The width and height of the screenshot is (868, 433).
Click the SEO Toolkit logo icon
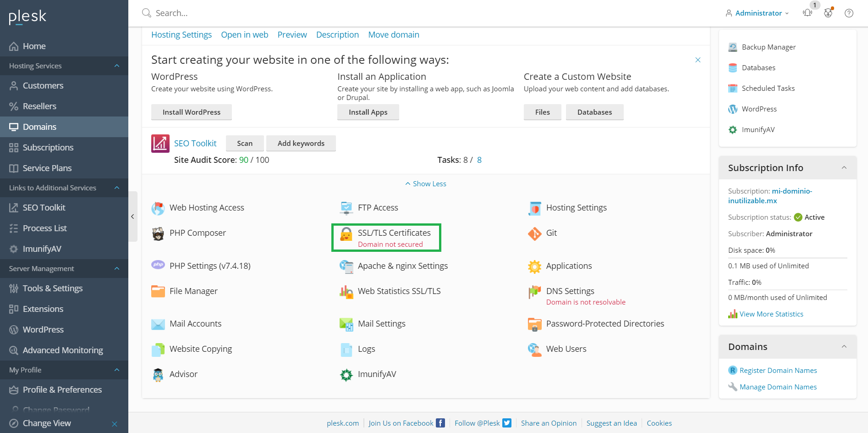(160, 144)
